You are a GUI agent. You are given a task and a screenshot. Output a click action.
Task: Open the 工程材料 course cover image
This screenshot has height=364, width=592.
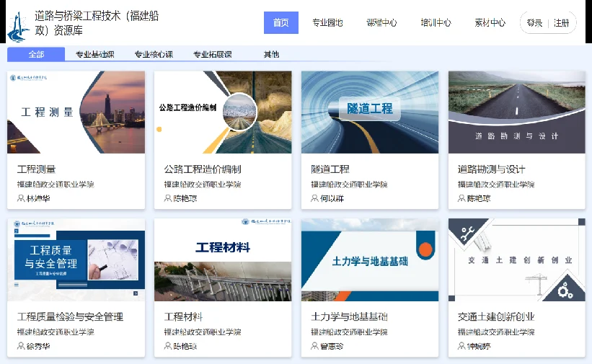click(x=223, y=259)
